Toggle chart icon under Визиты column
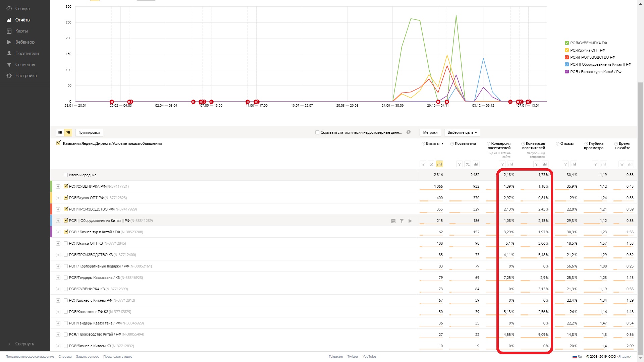The image size is (644, 362). pyautogui.click(x=439, y=164)
